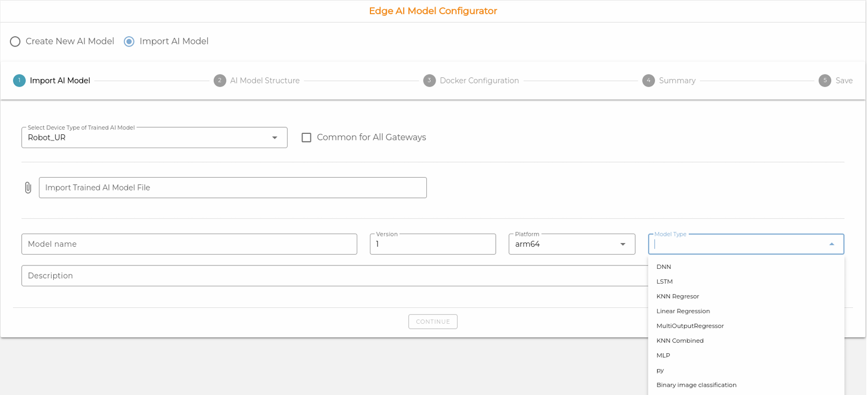Click the Description input field

tap(335, 276)
